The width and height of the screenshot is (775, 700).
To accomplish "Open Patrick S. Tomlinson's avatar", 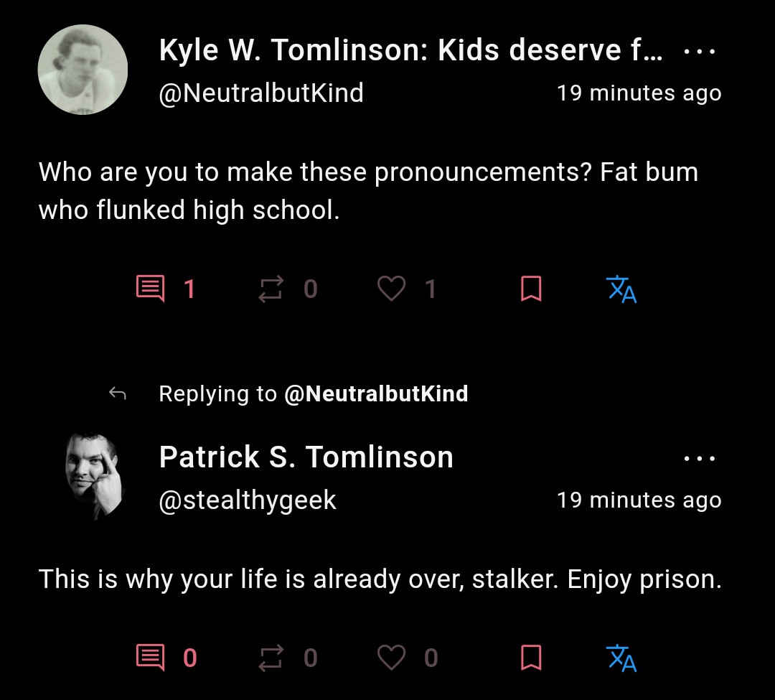I will [94, 476].
